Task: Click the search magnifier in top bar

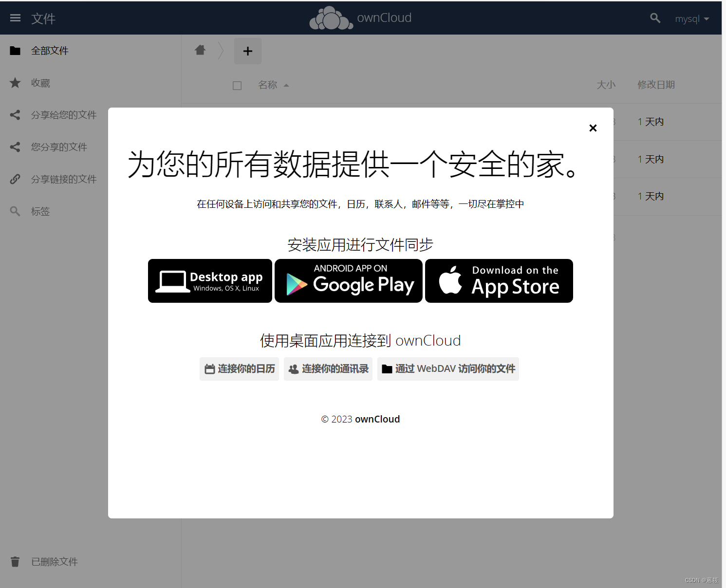Action: pos(655,18)
